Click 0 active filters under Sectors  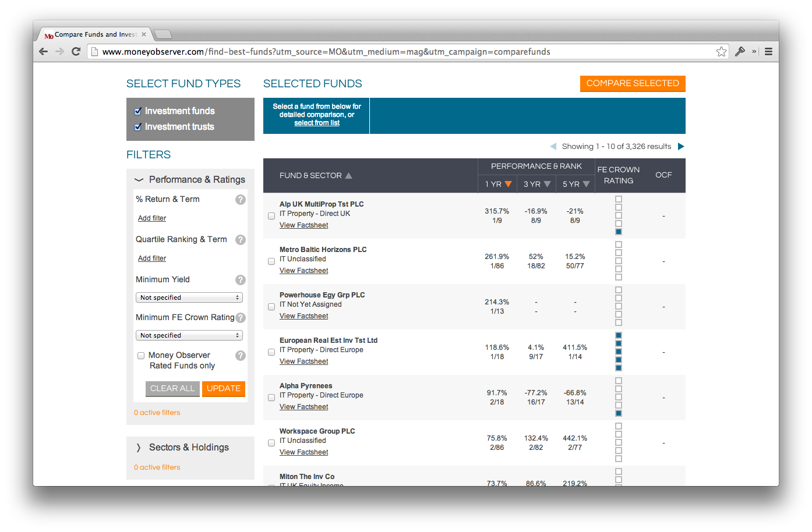pyautogui.click(x=157, y=467)
